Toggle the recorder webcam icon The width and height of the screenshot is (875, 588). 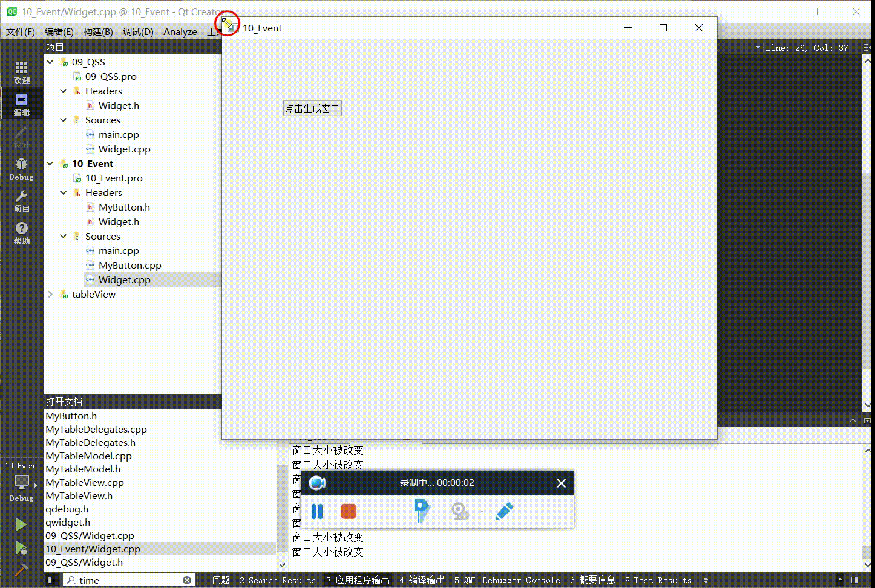point(460,512)
